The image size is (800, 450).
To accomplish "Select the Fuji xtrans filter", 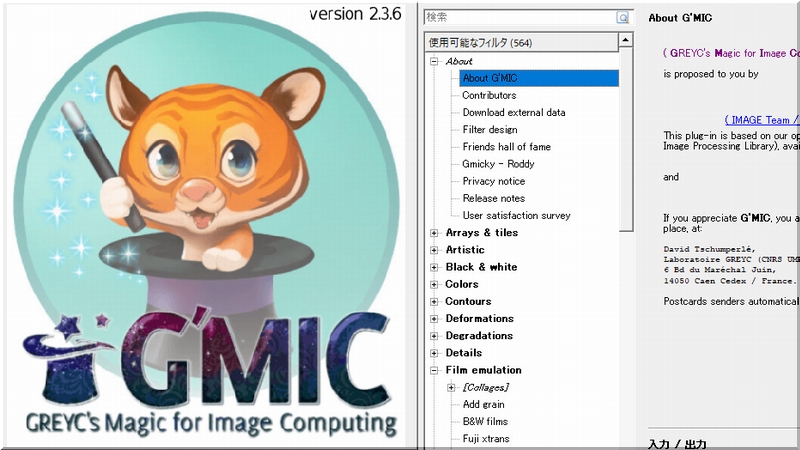I will click(x=486, y=439).
